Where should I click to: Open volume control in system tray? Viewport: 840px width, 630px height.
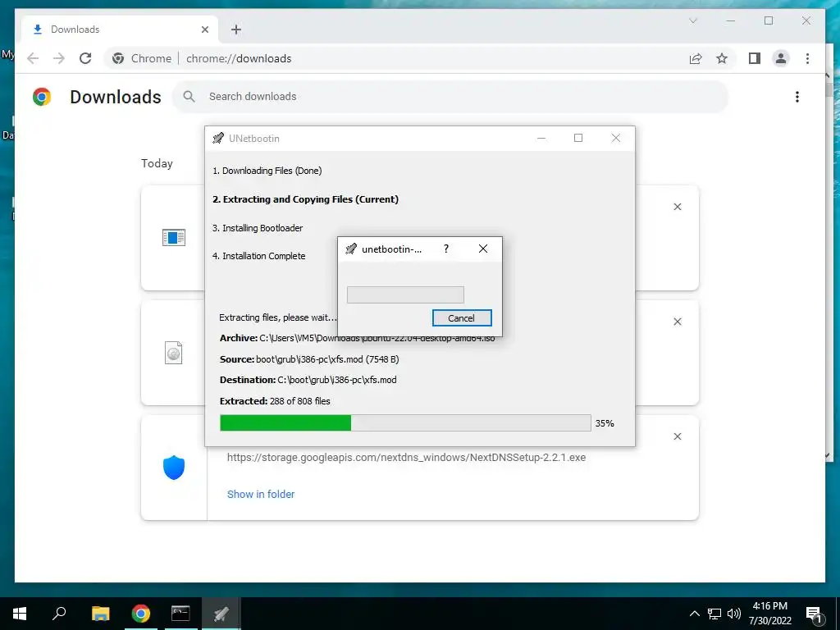click(x=733, y=614)
